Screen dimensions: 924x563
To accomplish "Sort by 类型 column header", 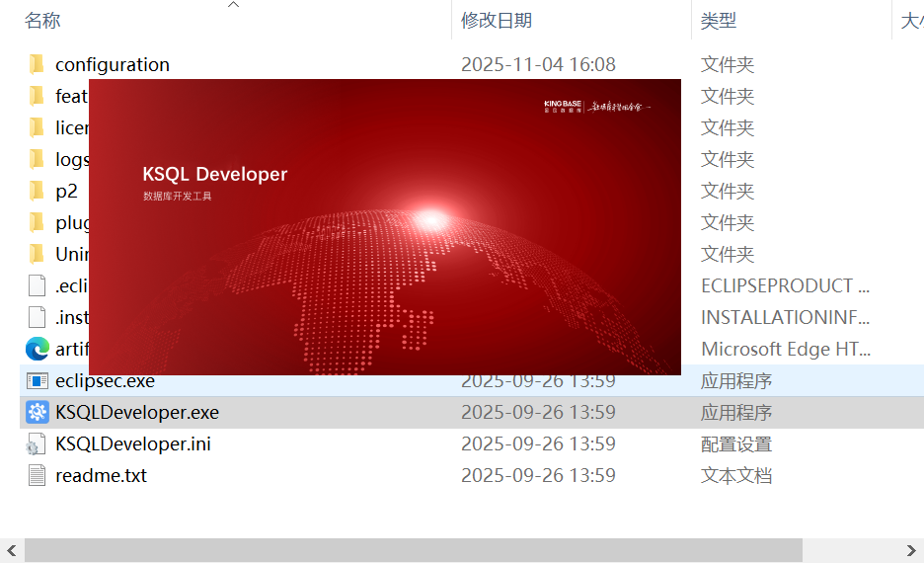I will [x=719, y=20].
